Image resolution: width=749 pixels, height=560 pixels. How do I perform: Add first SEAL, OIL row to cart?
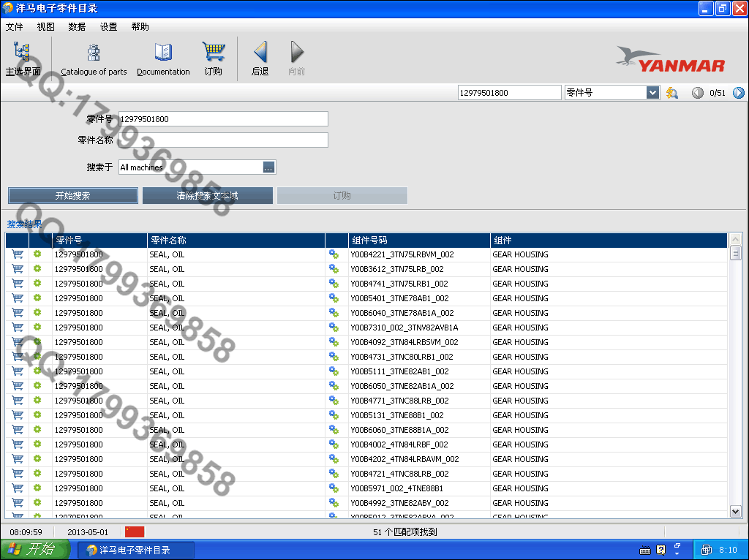click(18, 254)
